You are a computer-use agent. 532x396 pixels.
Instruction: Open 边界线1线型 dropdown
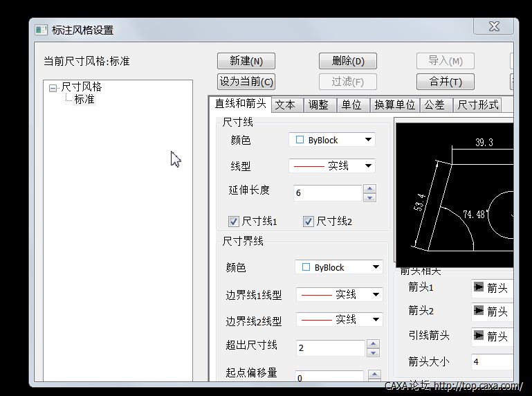coord(339,294)
